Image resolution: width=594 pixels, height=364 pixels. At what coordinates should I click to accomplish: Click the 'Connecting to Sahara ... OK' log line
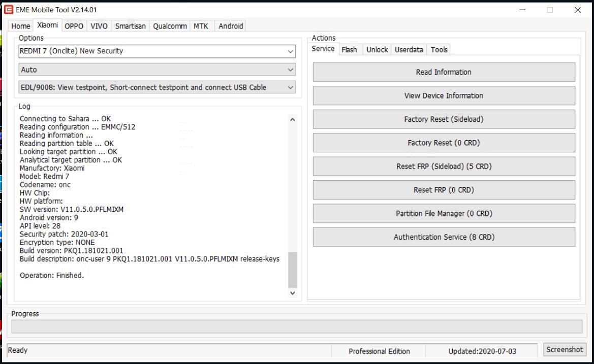(65, 118)
